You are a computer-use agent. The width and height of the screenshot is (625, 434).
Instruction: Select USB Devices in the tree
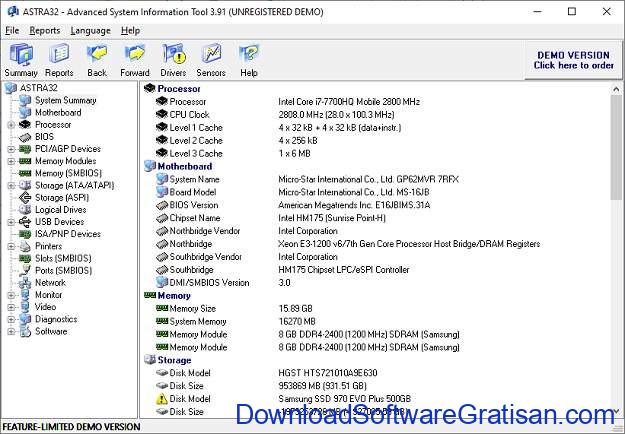point(59,222)
